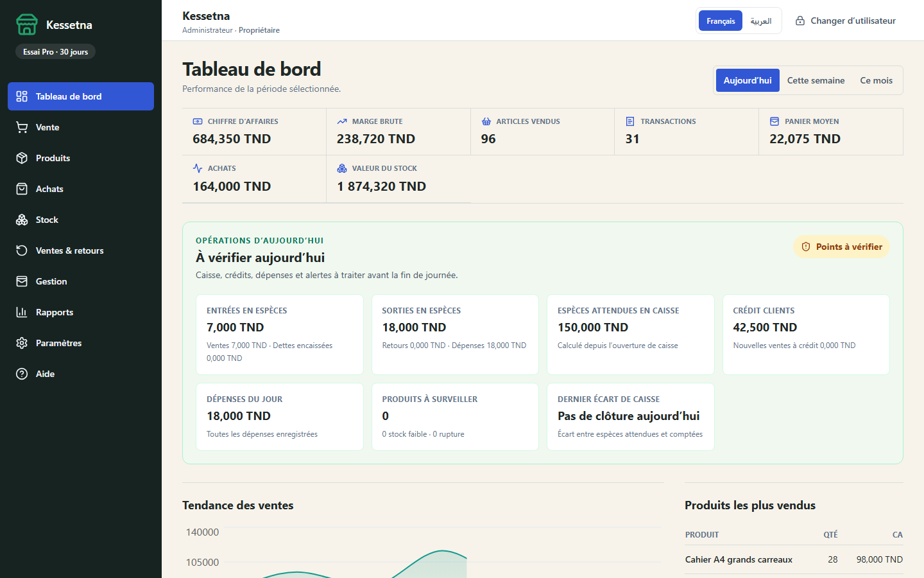Open the Sorties en espèces card
This screenshot has height=578, width=924.
click(455, 335)
